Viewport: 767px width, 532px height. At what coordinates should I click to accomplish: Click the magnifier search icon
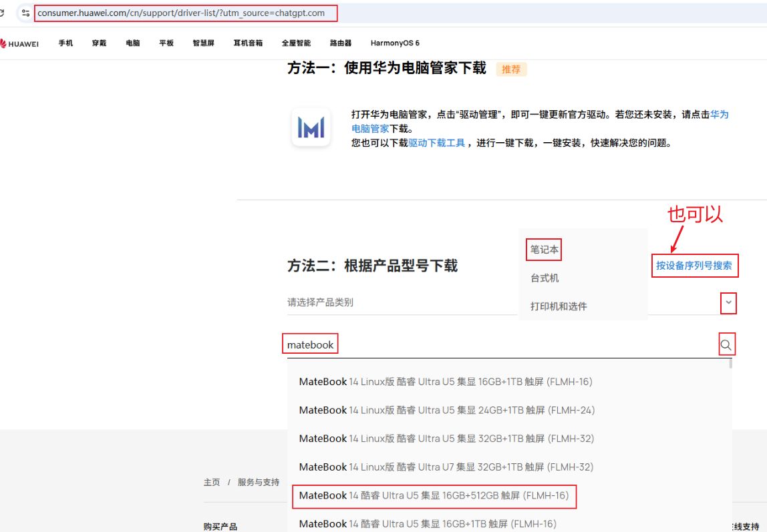pos(726,345)
